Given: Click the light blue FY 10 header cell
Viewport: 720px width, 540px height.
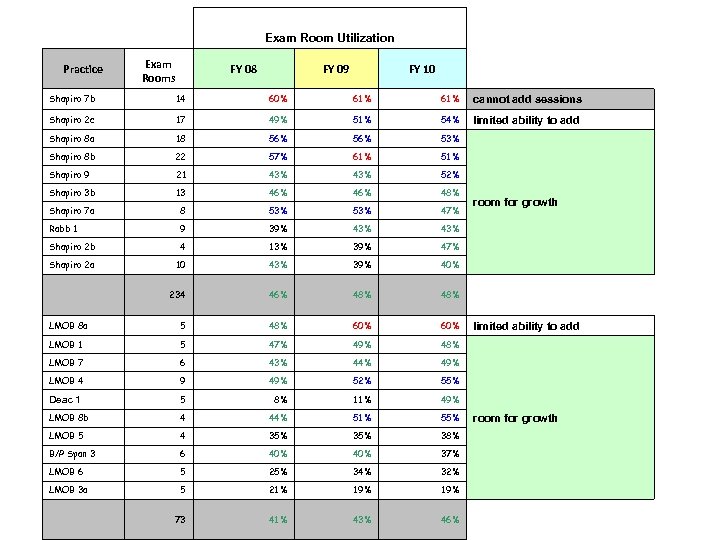Looking at the screenshot, I should click(422, 69).
